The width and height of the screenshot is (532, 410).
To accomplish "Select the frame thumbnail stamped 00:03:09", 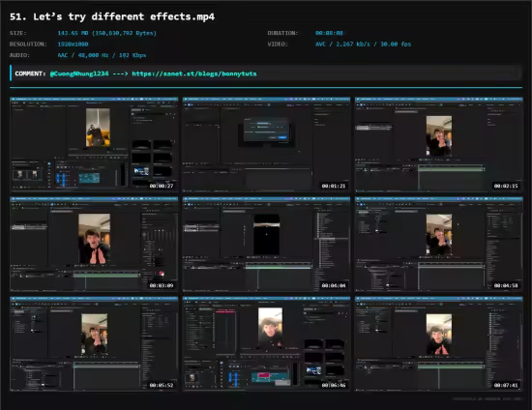I will (94, 245).
